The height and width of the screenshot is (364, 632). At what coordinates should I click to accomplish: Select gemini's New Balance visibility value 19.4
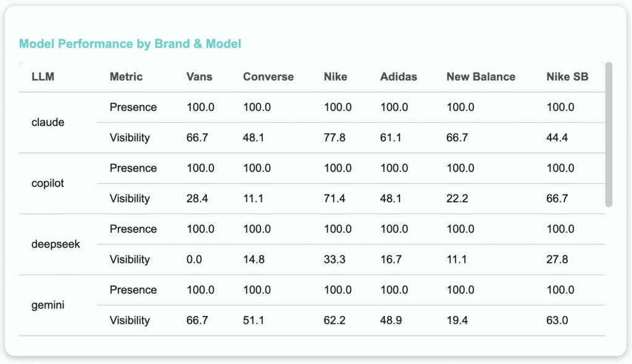pos(457,321)
